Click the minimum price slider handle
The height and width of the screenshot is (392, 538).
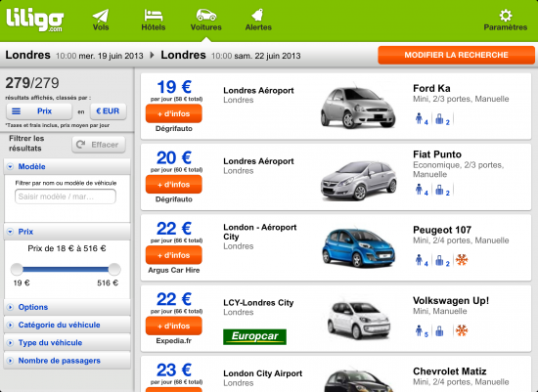(x=17, y=269)
